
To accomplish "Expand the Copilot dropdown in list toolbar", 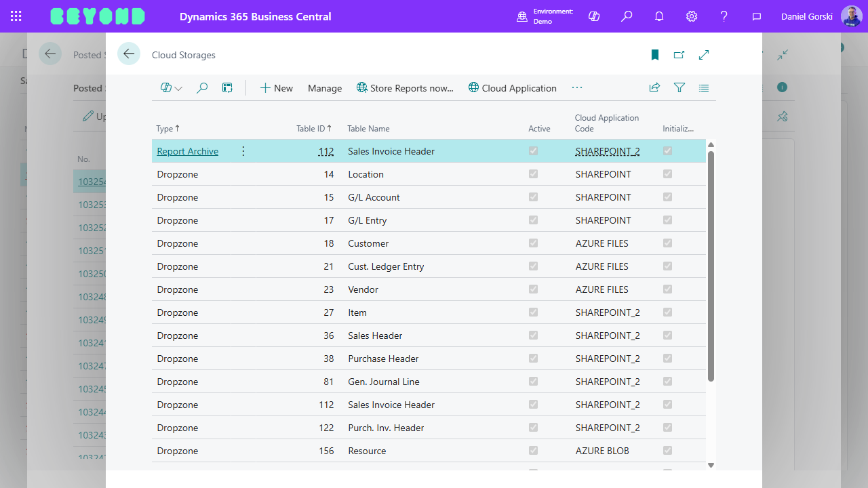I will tap(172, 88).
